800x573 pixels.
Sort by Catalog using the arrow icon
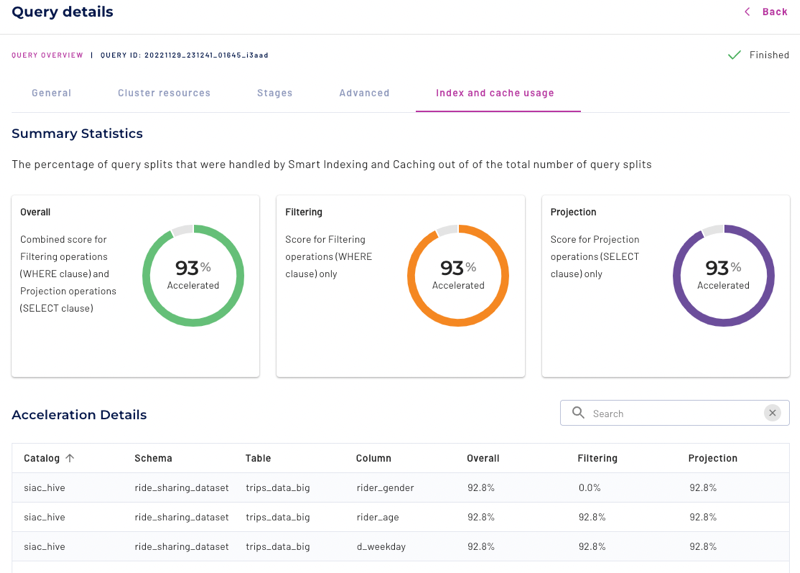point(70,459)
